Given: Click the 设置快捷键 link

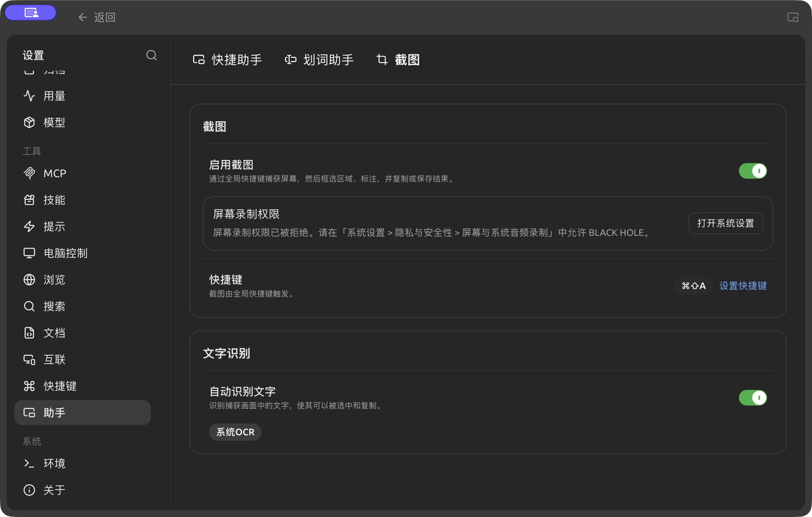Looking at the screenshot, I should coord(743,286).
